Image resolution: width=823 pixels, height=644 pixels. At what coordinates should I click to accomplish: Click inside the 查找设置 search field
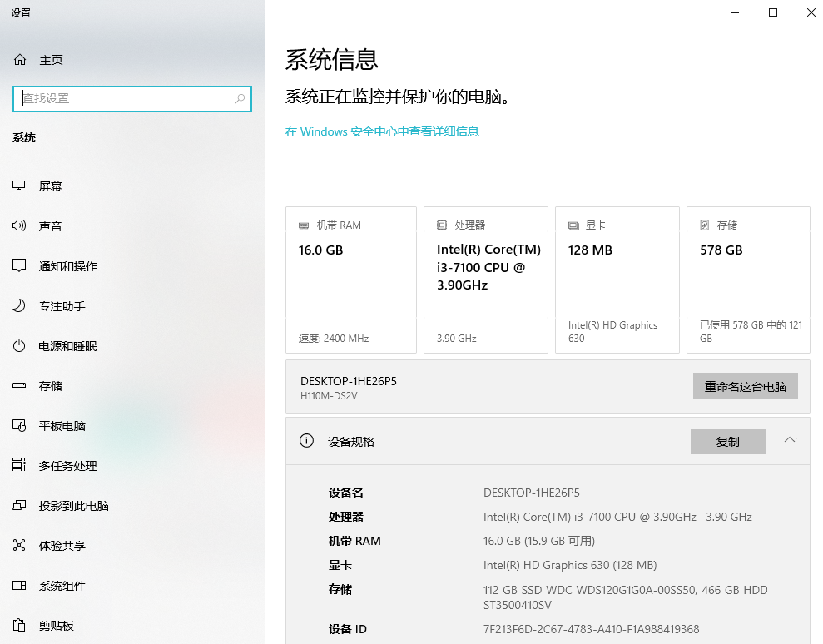click(x=125, y=99)
